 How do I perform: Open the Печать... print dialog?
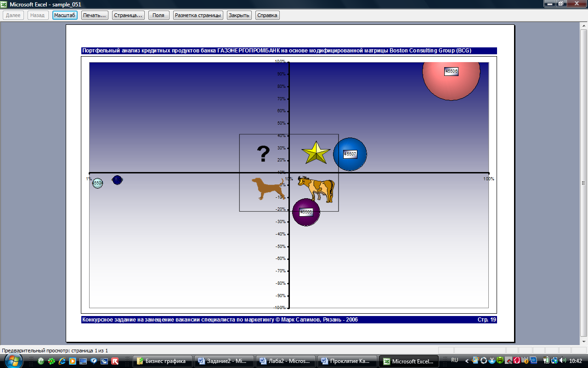95,15
